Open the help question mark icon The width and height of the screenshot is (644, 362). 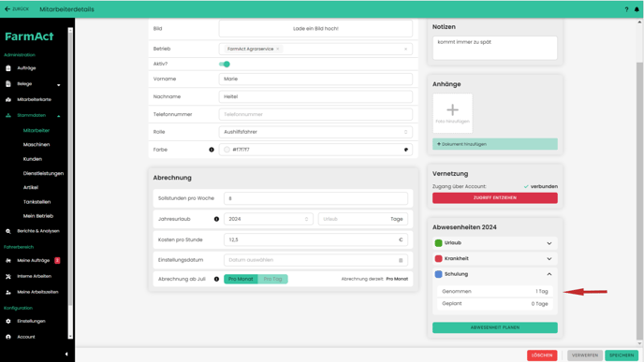626,9
